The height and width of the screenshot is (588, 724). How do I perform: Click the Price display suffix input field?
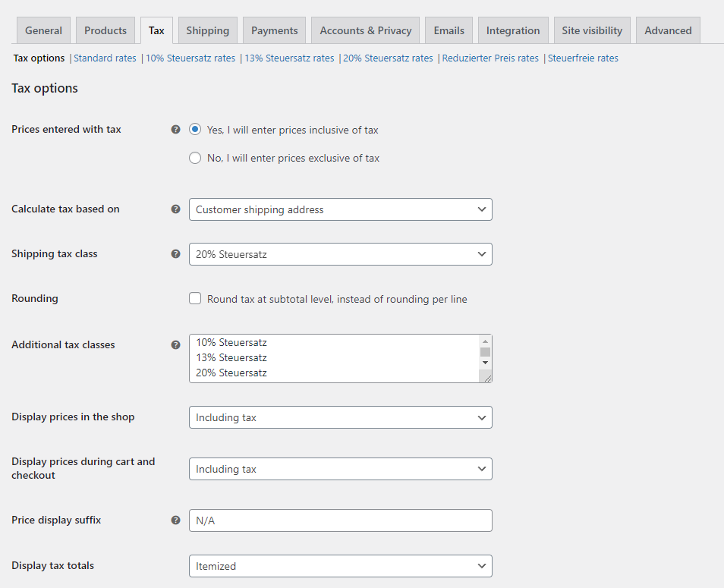tap(340, 520)
